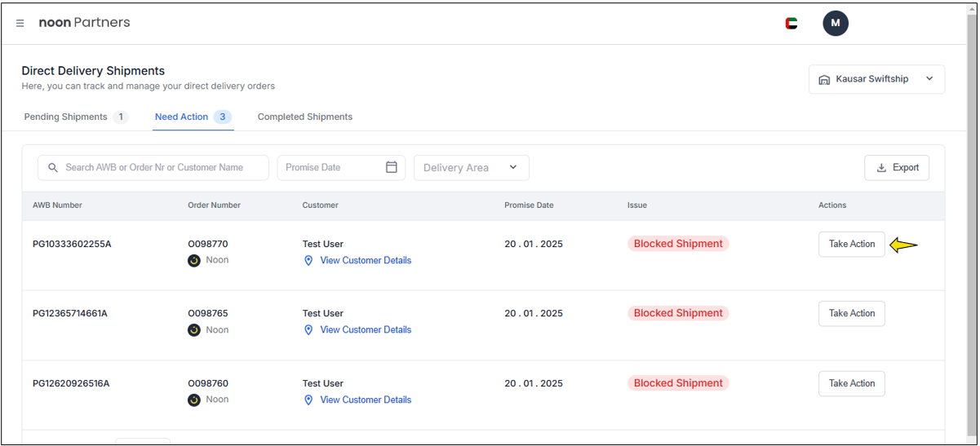Click the Search AWB or Order input field

pos(159,167)
